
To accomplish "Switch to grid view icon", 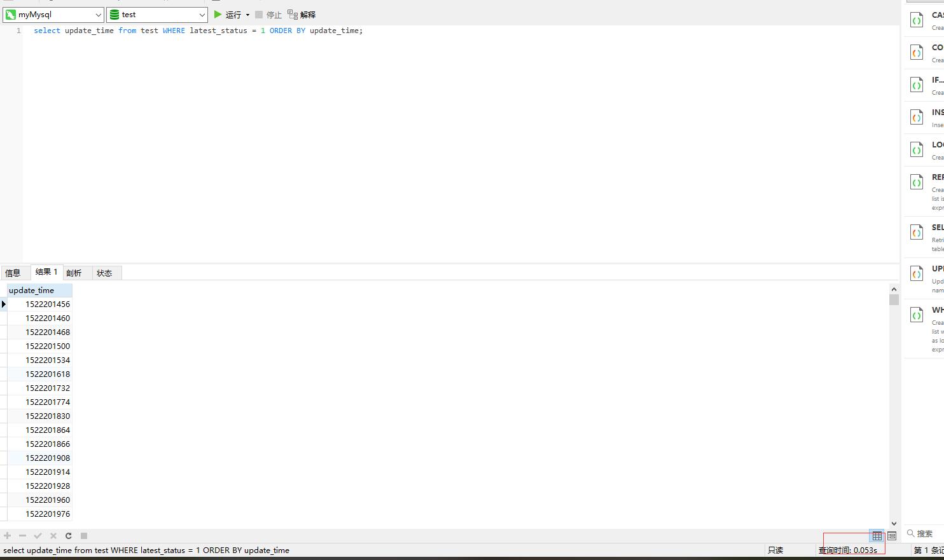I will point(877,536).
